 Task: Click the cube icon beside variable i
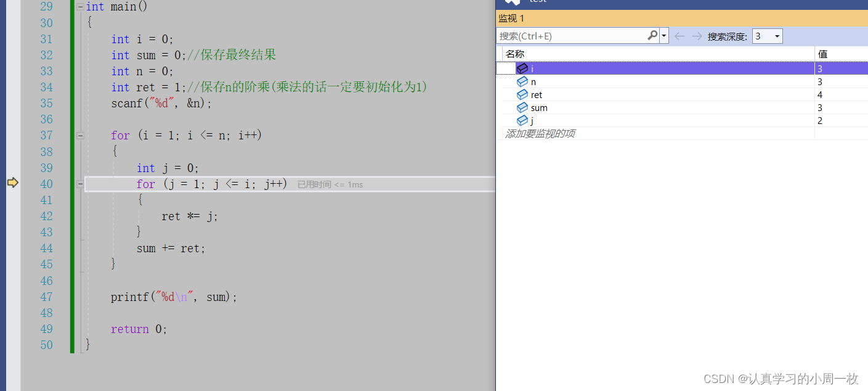pos(522,68)
